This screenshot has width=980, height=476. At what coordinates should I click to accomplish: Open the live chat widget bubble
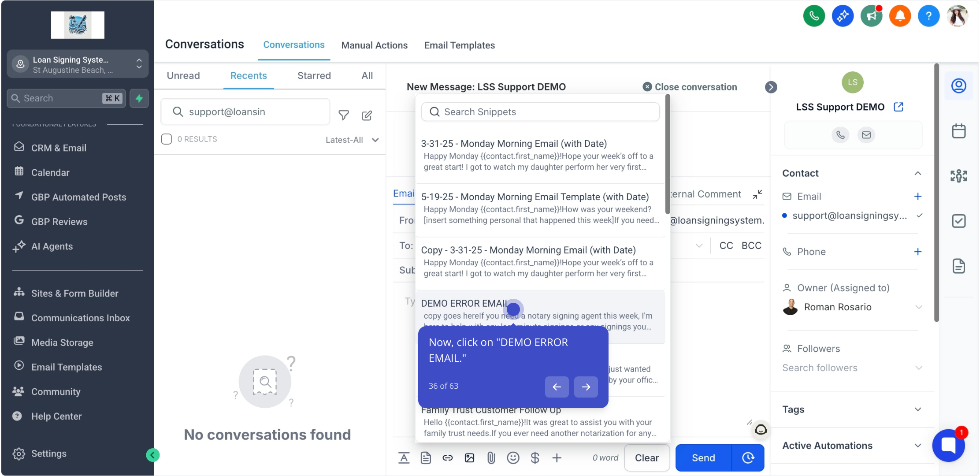pos(948,445)
